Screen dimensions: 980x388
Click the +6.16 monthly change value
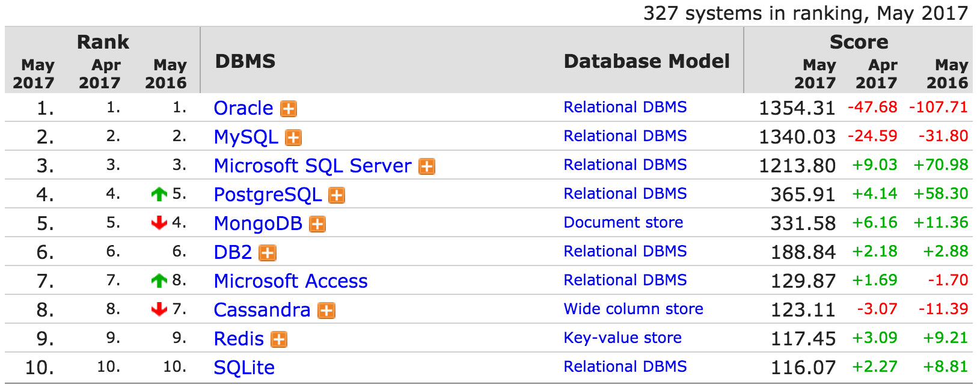875,222
